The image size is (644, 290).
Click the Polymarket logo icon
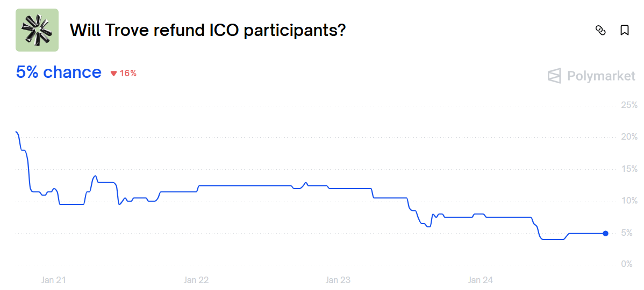pyautogui.click(x=554, y=76)
